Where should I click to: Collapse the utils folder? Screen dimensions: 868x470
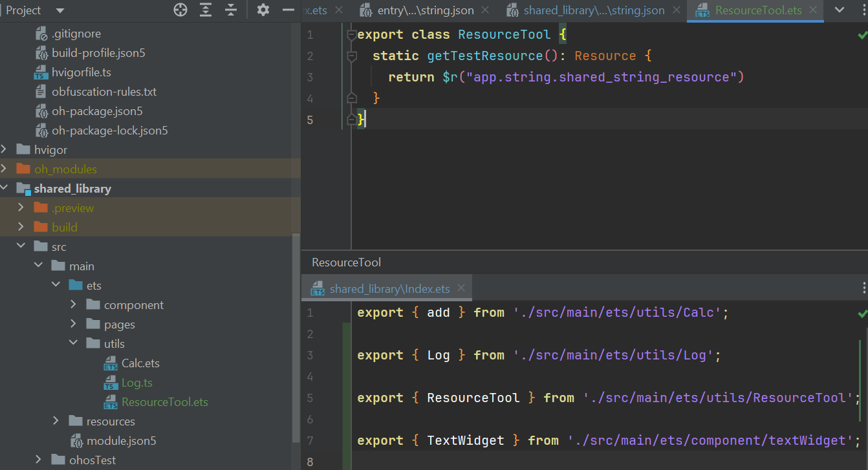coord(73,343)
